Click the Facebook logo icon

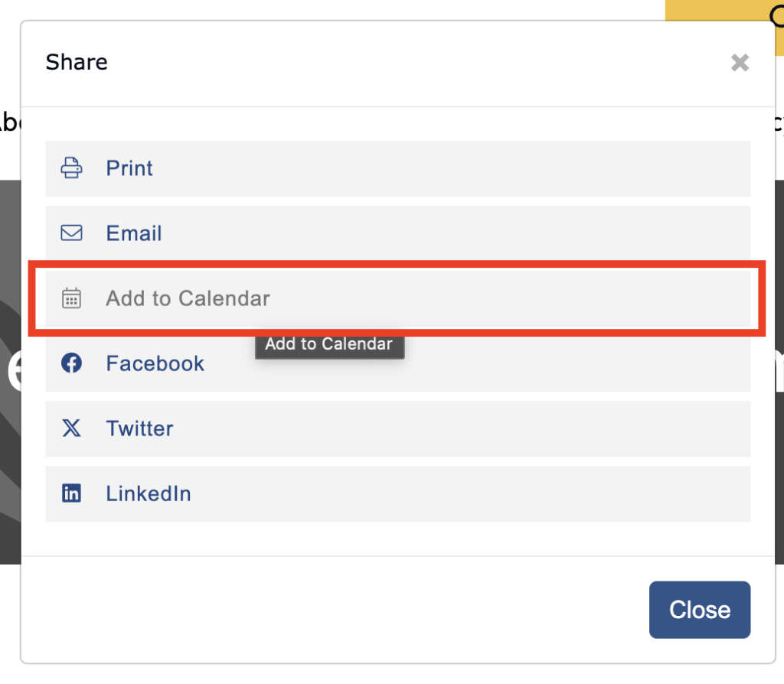[71, 363]
